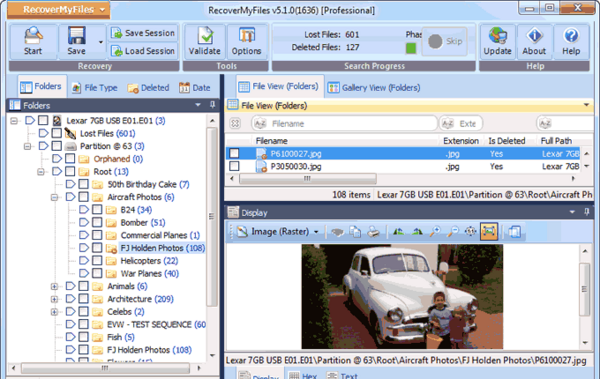Select the Gallery View (Folders) tab
Screen dimensions: 600x379
pyautogui.click(x=373, y=88)
